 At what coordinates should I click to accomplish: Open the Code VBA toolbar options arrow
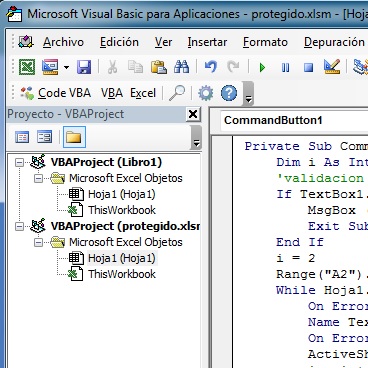(x=248, y=94)
